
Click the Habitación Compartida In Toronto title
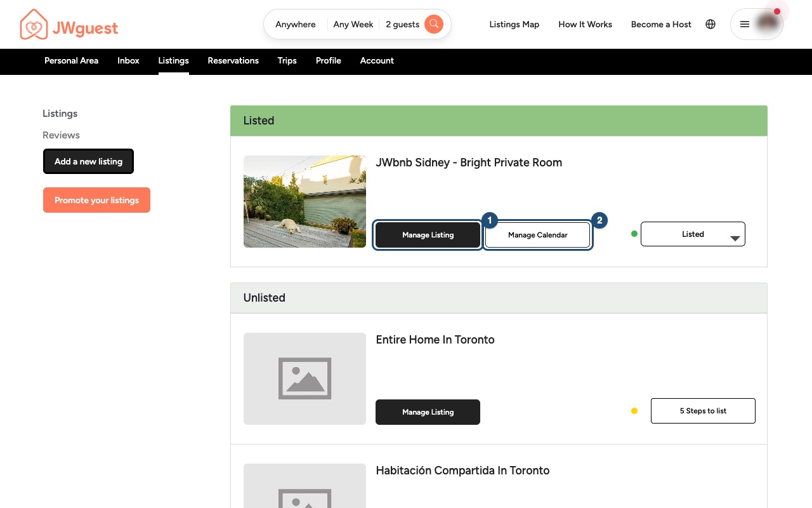pyautogui.click(x=462, y=471)
